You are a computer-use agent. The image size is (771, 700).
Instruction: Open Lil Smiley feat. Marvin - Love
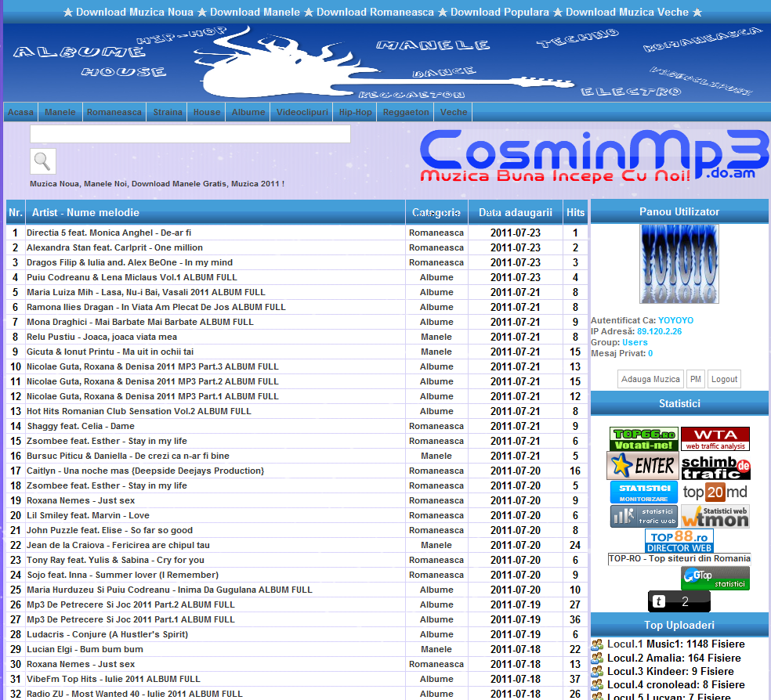tap(88, 515)
